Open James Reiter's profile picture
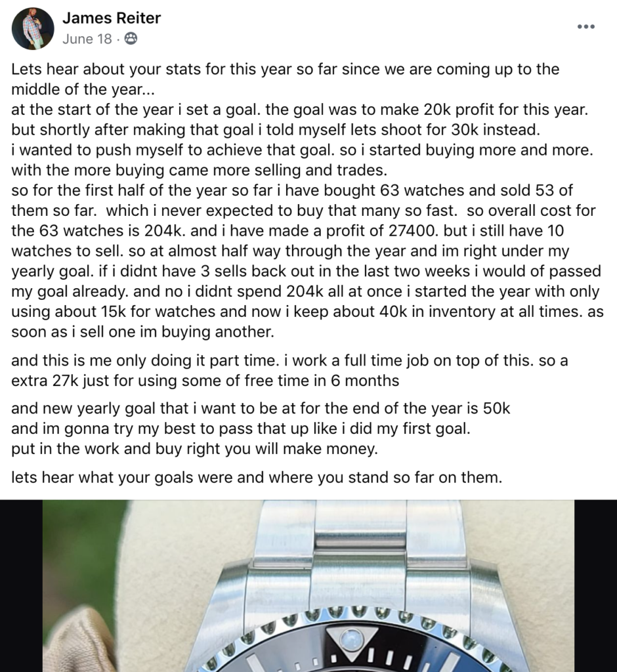The height and width of the screenshot is (672, 617). [33, 28]
